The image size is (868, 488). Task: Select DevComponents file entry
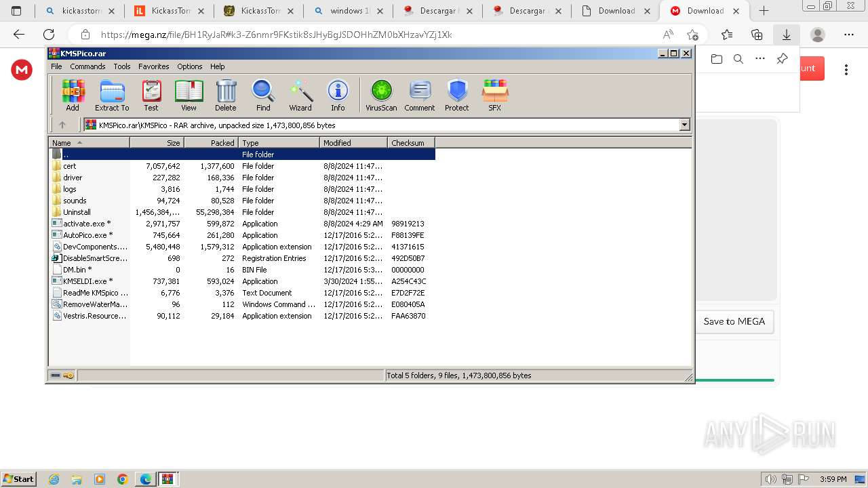[x=242, y=247]
